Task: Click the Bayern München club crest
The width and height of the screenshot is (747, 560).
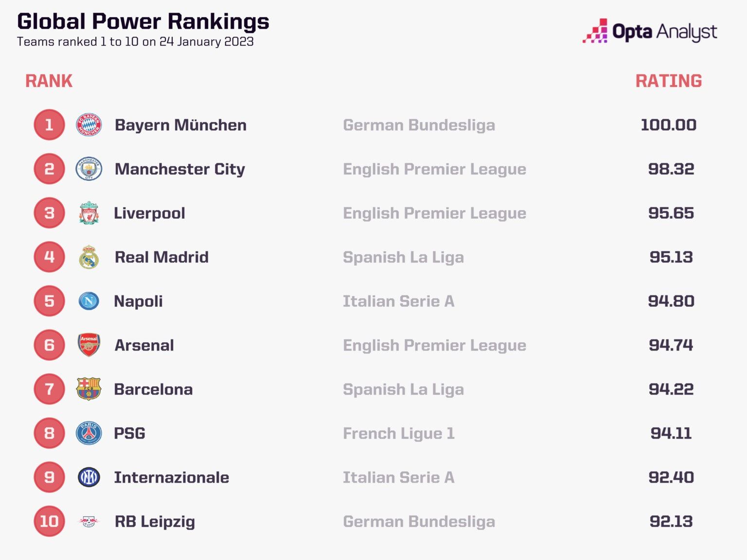Action: click(89, 125)
